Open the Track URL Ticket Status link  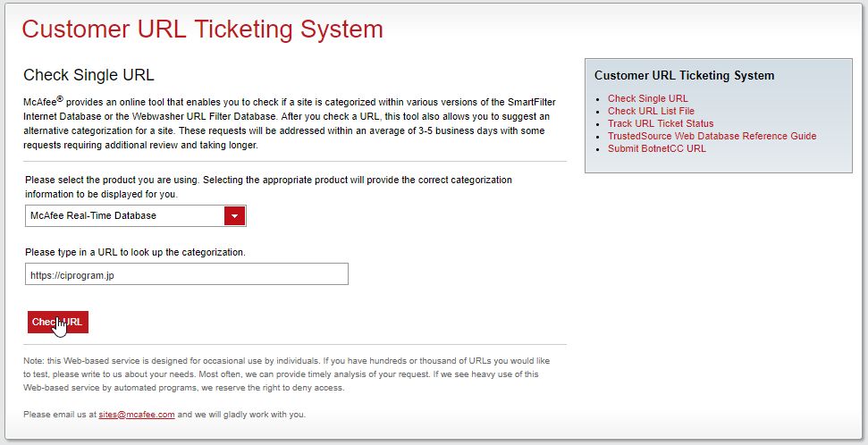point(661,123)
